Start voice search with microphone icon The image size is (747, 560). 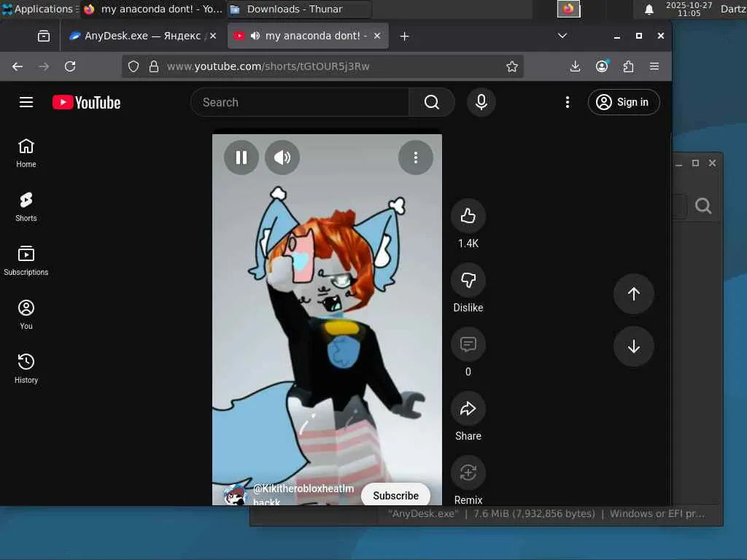pyautogui.click(x=481, y=102)
